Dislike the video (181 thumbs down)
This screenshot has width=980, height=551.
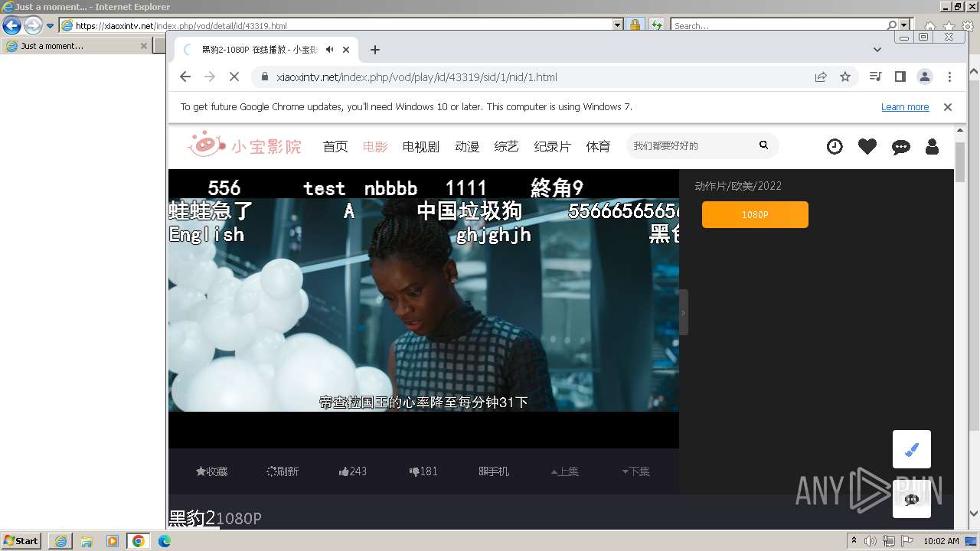point(423,471)
